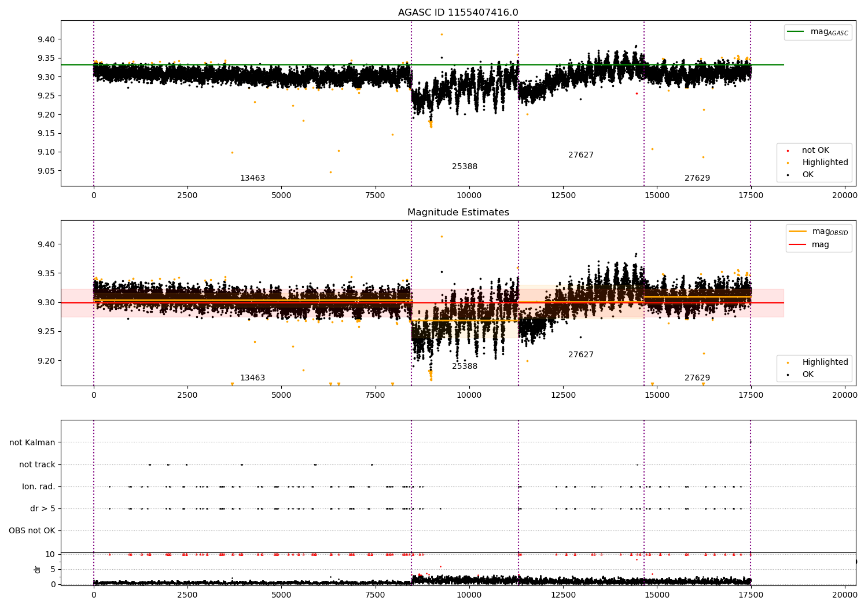Click x-tick 2500 in Magnitude Estimates plot
This screenshot has height=608, width=868.
(x=187, y=395)
